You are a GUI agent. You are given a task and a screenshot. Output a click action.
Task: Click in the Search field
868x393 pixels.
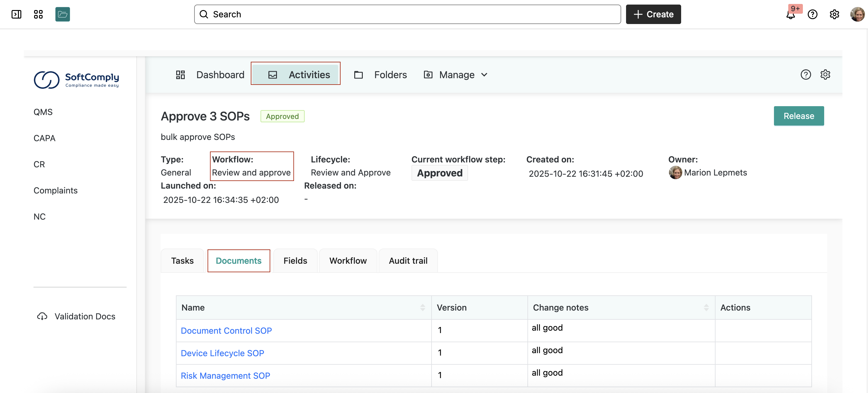click(x=408, y=14)
